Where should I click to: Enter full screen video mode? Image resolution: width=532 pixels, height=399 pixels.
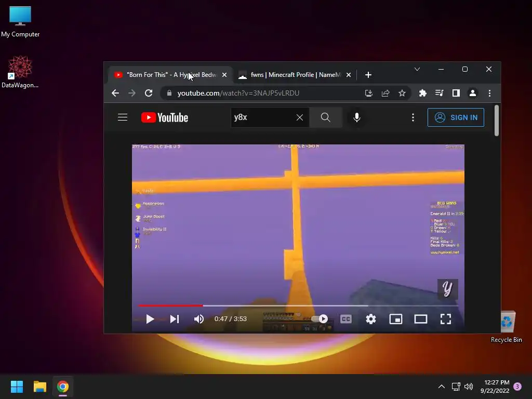click(x=445, y=319)
